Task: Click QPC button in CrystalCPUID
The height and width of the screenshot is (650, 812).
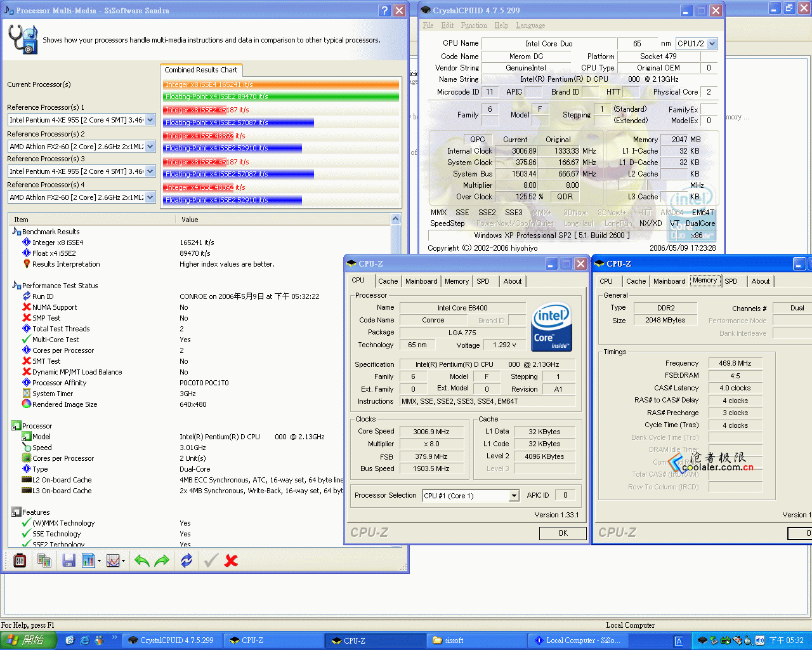Action: coord(478,140)
